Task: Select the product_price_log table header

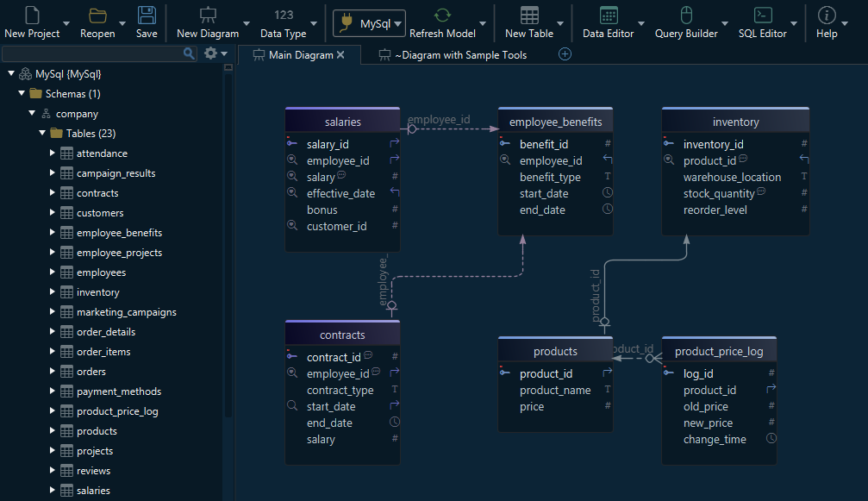Action: click(719, 352)
